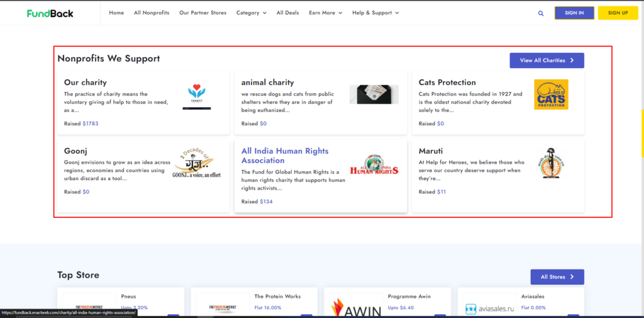Open Programme Awin store name
The image size is (644, 318).
[x=409, y=296]
